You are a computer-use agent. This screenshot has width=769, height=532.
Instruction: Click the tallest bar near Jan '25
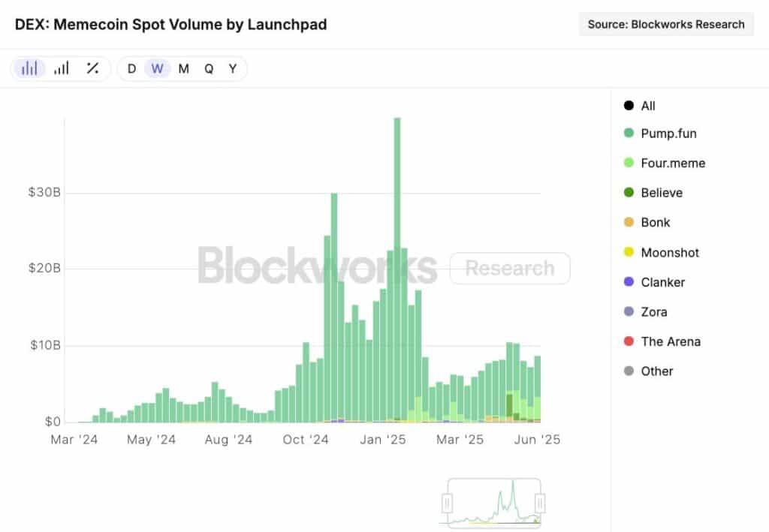tap(397, 270)
